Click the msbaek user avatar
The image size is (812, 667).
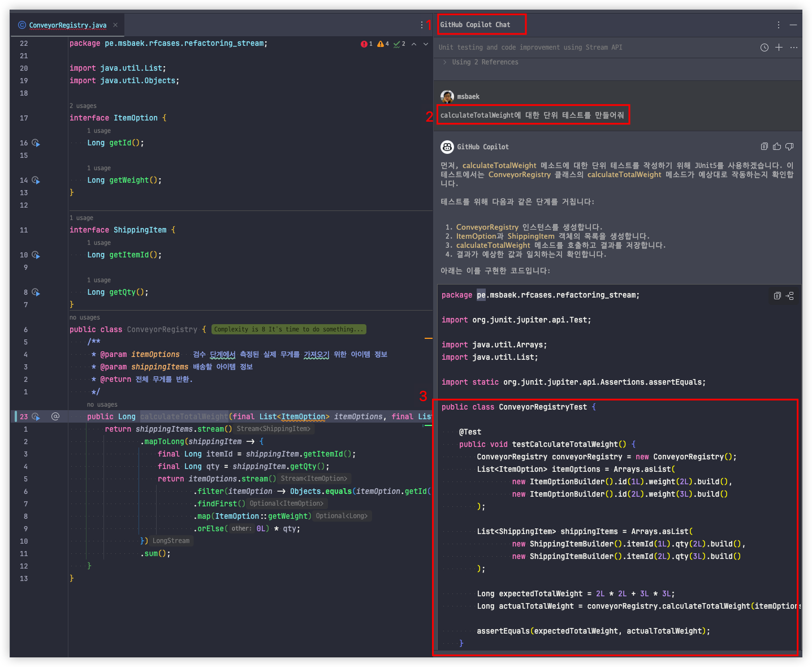pyautogui.click(x=447, y=97)
